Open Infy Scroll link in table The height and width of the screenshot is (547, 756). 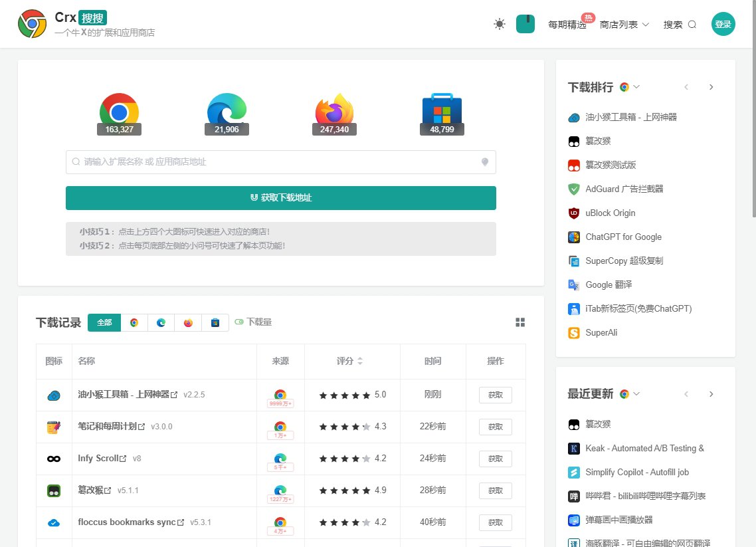click(102, 458)
